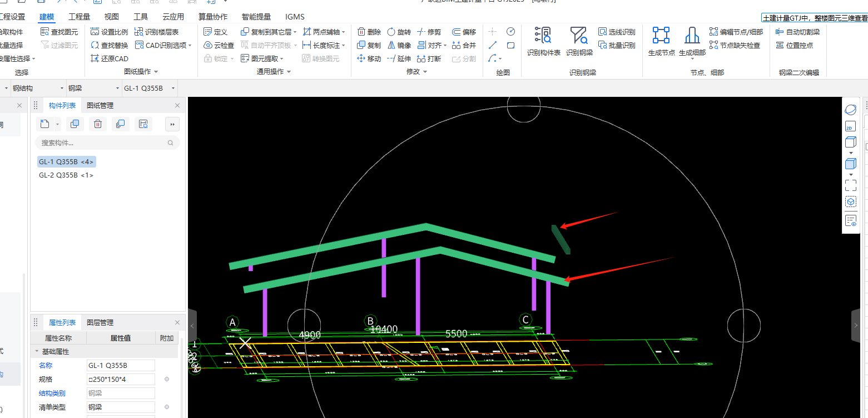Open the 云应用 ribbon tab
The image size is (868, 418).
point(173,17)
